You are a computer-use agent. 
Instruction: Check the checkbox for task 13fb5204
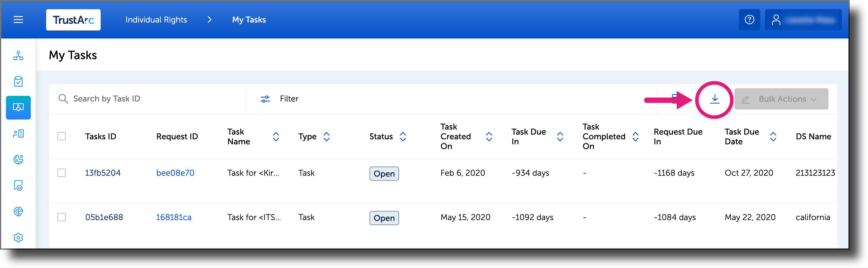pos(62,173)
